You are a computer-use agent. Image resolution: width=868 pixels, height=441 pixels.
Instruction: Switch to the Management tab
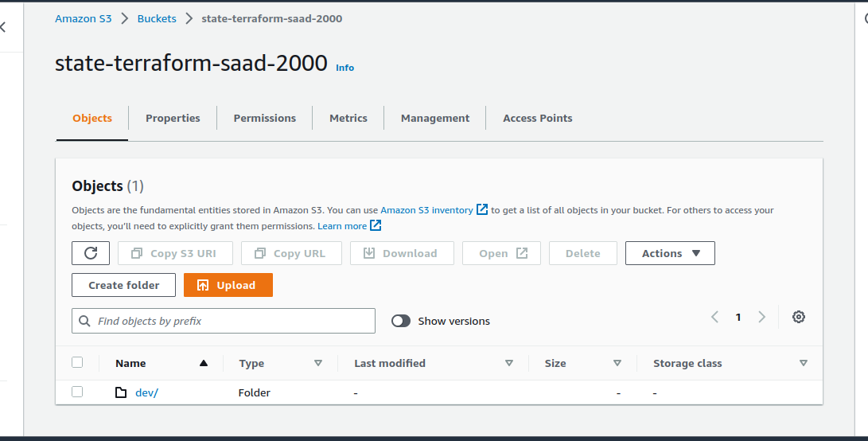[x=435, y=118]
